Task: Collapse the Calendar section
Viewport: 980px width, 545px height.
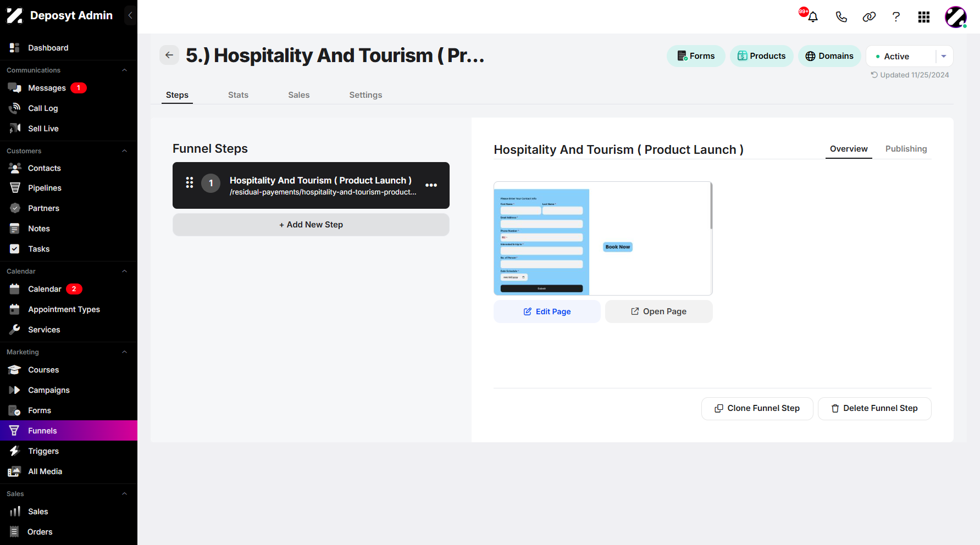Action: [124, 271]
